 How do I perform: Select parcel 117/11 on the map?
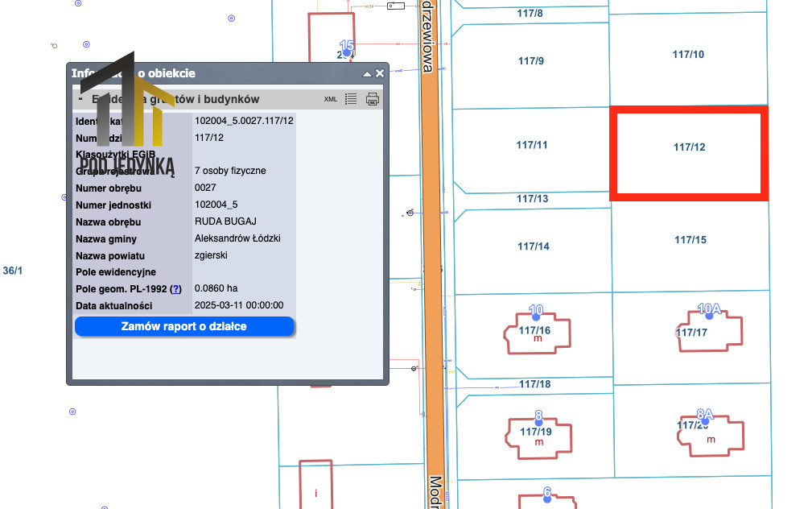click(531, 145)
